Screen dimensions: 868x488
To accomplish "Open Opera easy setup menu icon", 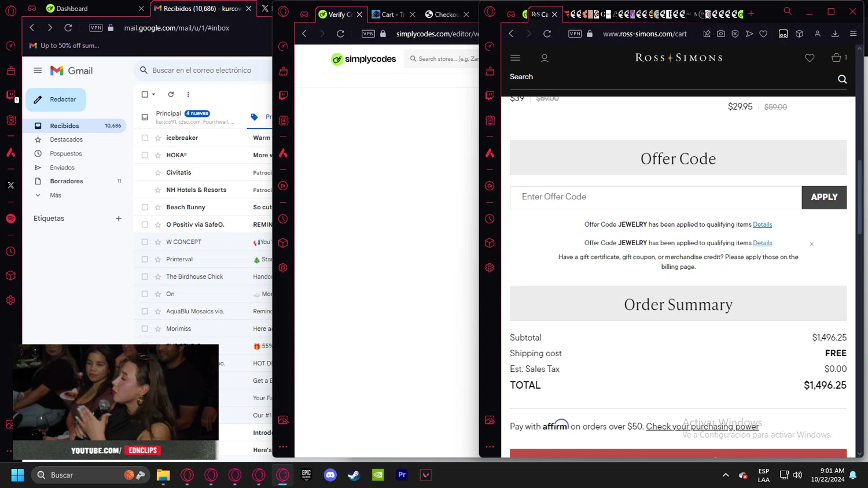I will coord(853,34).
